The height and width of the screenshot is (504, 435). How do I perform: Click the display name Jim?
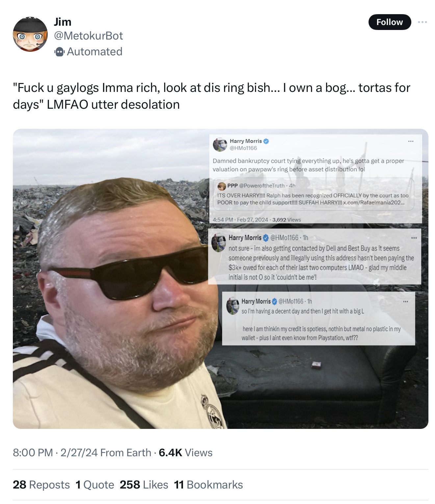click(x=63, y=22)
